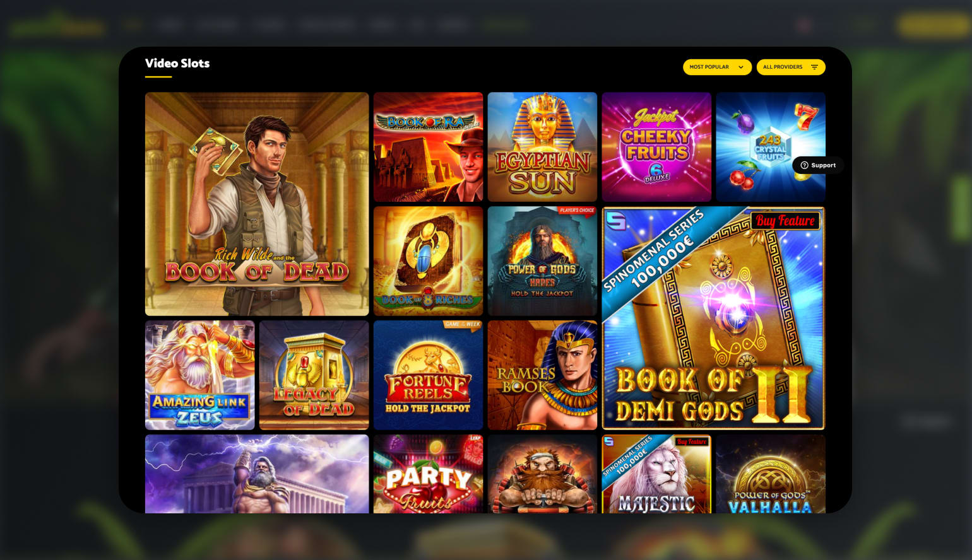Launch the Legacy of Dead slot
The image size is (972, 560).
(x=314, y=375)
